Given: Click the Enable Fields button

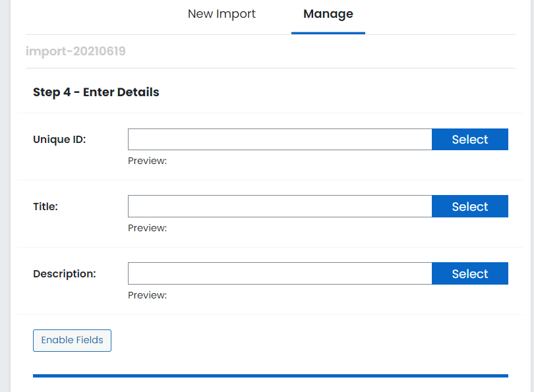Looking at the screenshot, I should coord(73,340).
